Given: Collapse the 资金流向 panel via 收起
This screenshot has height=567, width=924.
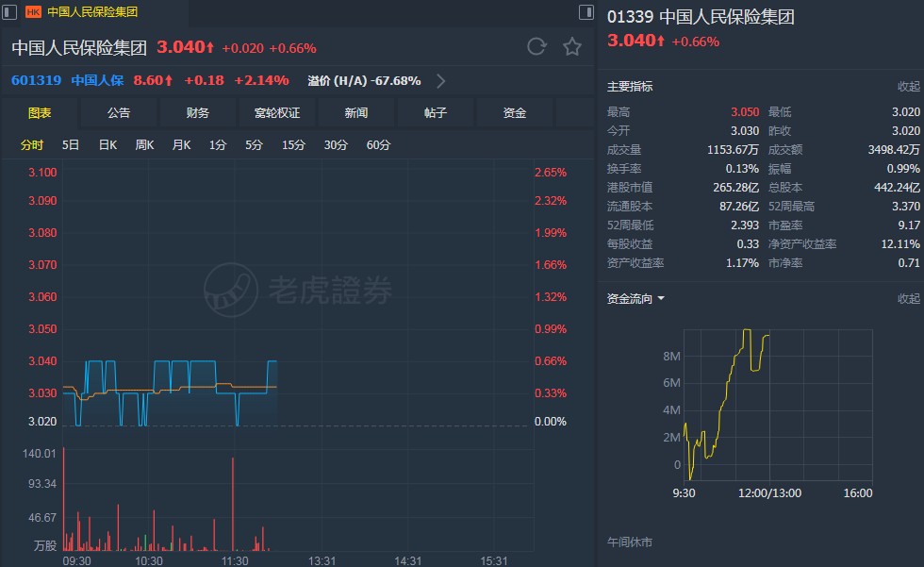Looking at the screenshot, I should pos(906,299).
